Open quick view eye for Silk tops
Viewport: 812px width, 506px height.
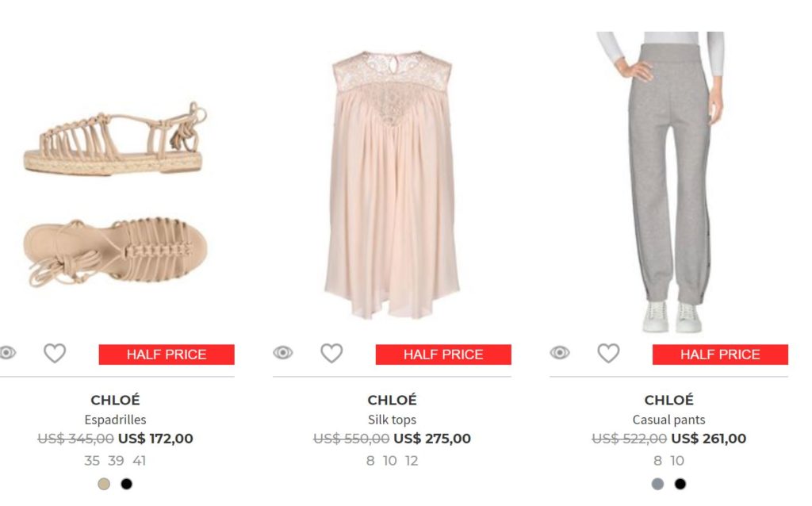coord(283,352)
